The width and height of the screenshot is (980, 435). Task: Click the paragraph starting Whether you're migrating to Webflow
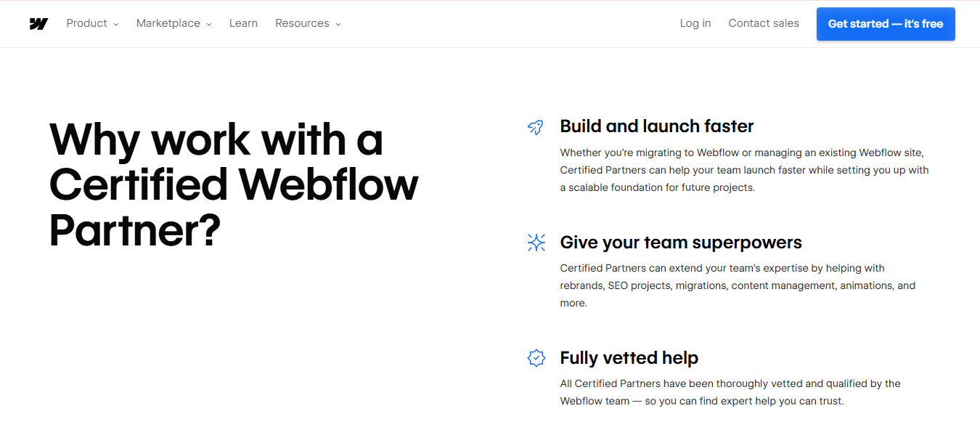coord(745,170)
